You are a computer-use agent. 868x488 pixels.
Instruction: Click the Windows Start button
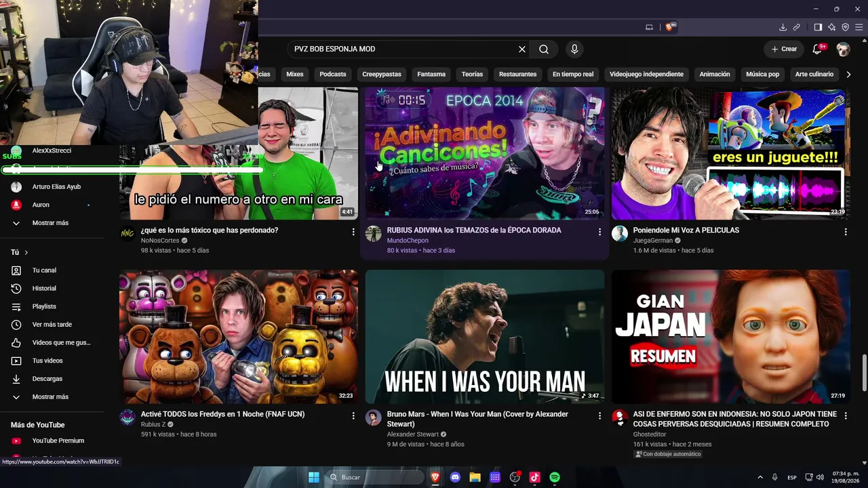pos(314,477)
